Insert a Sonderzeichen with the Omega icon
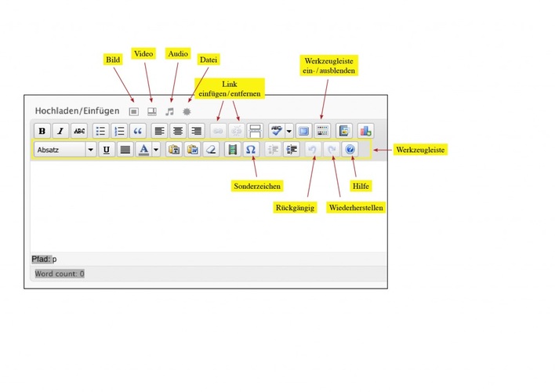The height and width of the screenshot is (392, 555). click(x=250, y=149)
